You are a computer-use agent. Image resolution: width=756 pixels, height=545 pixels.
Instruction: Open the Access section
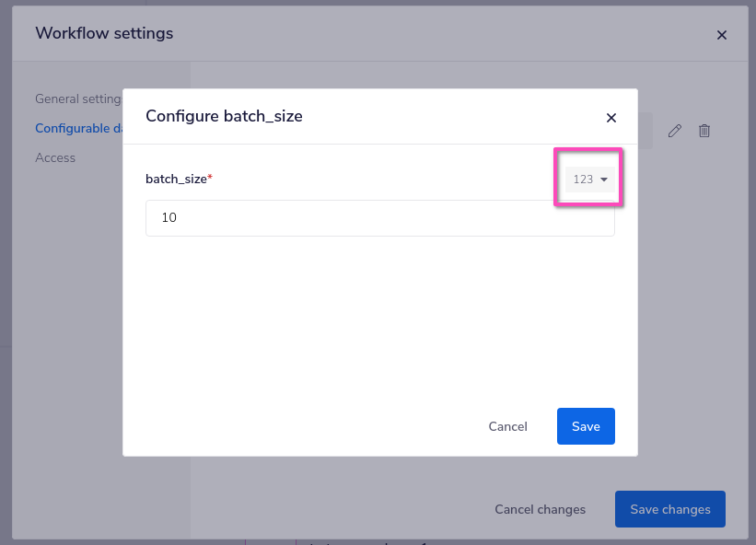click(x=55, y=157)
